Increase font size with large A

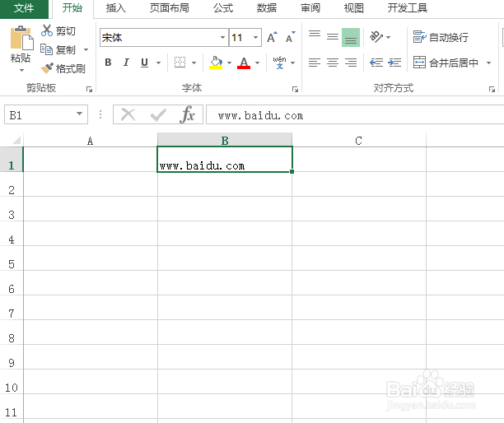[x=272, y=38]
